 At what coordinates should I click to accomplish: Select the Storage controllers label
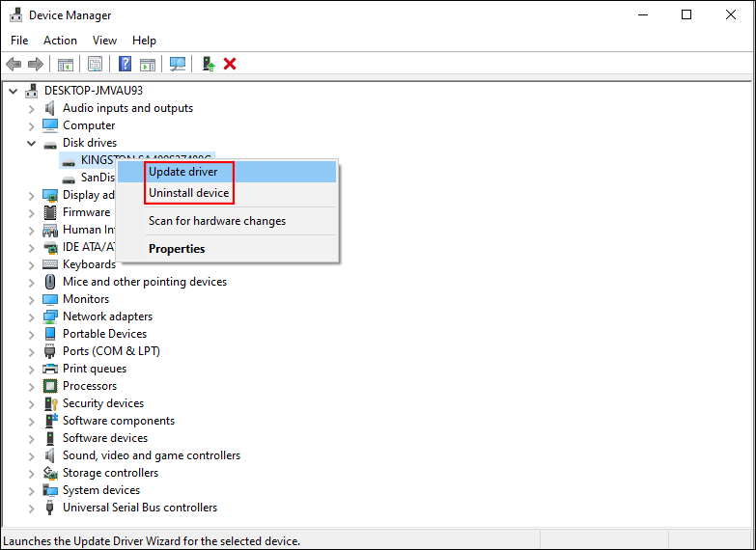pyautogui.click(x=110, y=473)
